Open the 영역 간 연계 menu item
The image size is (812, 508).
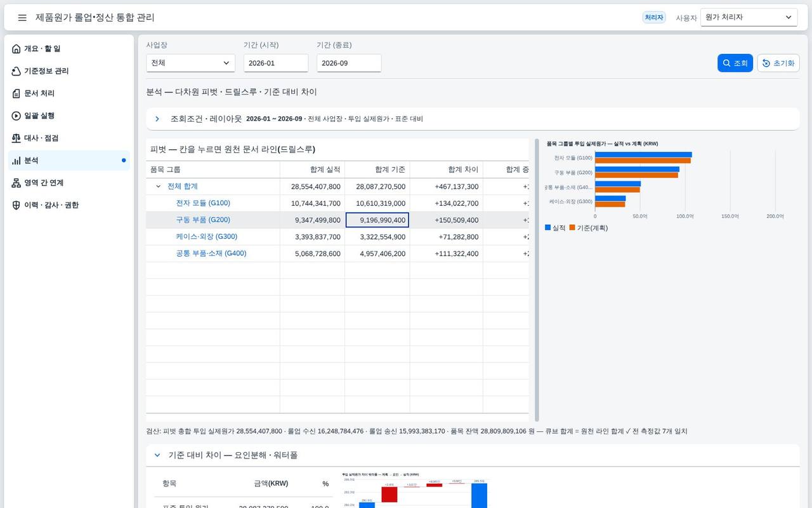69,183
